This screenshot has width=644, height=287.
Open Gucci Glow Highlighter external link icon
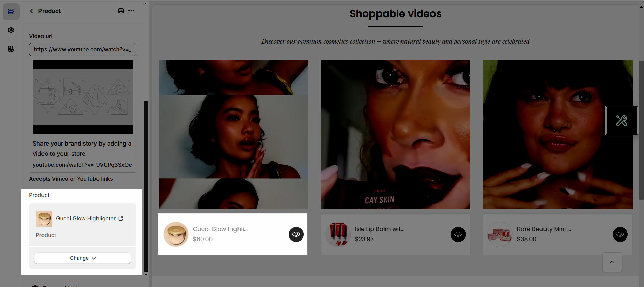point(121,219)
